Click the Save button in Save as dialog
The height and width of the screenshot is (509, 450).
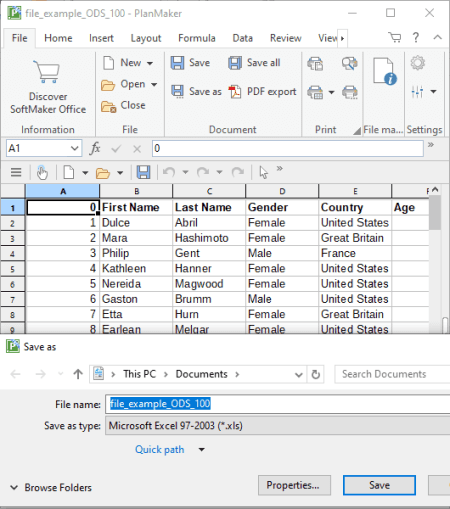(x=379, y=485)
